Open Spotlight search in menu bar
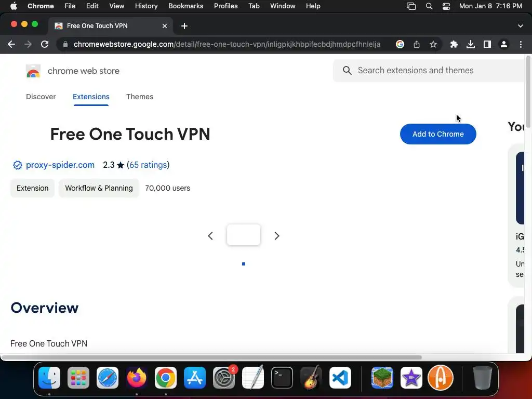The image size is (532, 399). tap(429, 6)
